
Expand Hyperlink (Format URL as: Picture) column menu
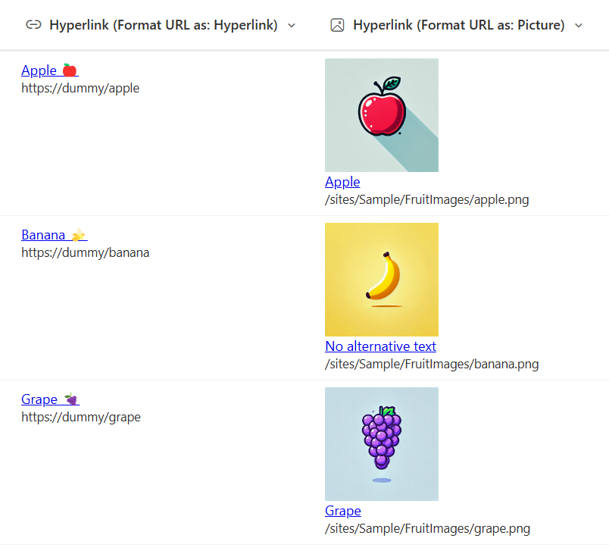click(579, 26)
